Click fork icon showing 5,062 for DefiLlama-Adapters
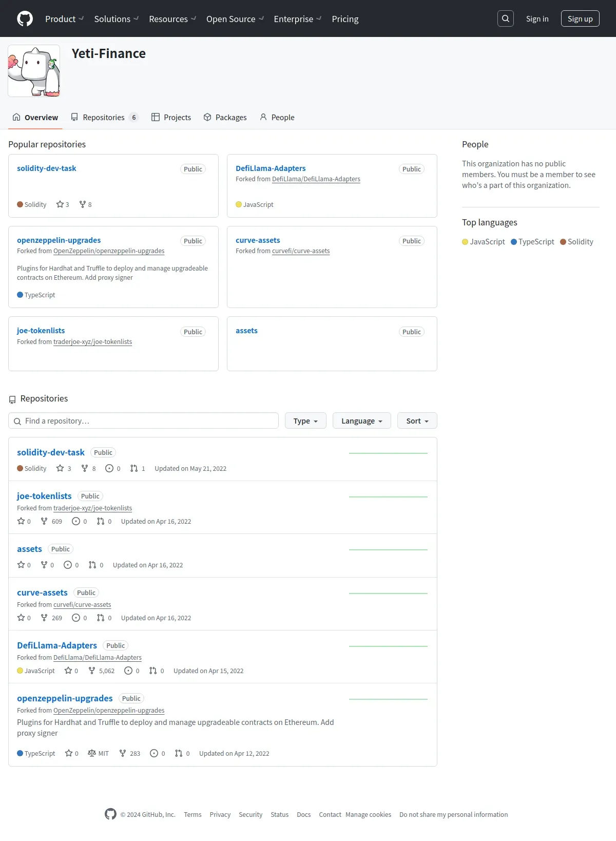616x841 pixels. click(x=92, y=671)
